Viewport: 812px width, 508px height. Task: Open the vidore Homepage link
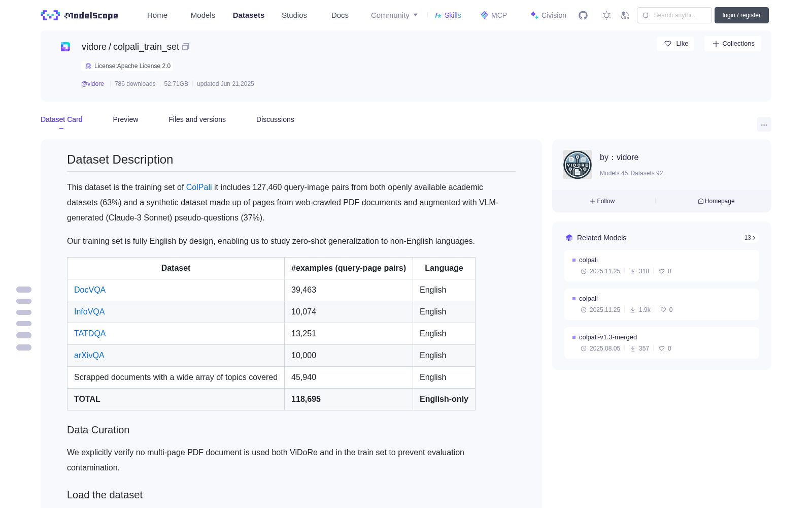coord(716,201)
